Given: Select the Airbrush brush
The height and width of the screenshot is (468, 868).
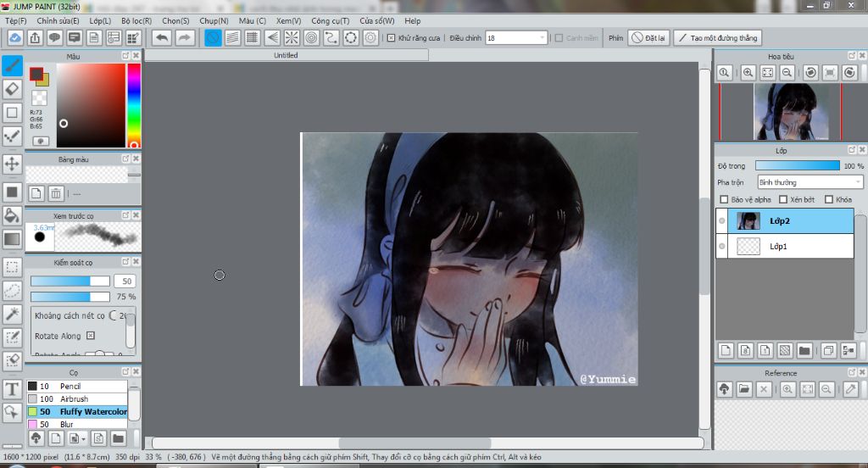Looking at the screenshot, I should click(x=77, y=398).
